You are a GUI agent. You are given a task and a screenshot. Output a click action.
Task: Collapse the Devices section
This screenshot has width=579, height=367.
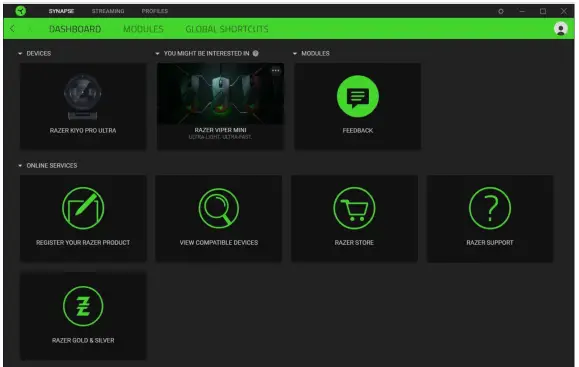click(20, 54)
